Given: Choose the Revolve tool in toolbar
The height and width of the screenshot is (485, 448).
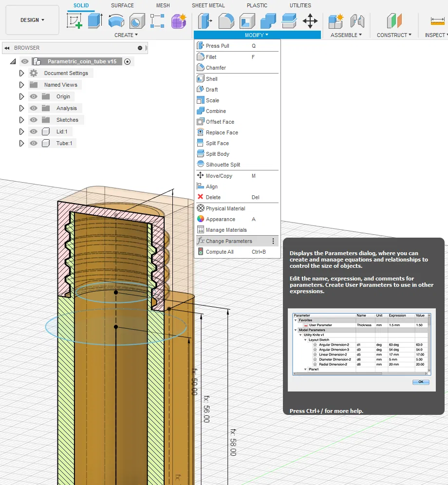Looking at the screenshot, I should coord(116,21).
